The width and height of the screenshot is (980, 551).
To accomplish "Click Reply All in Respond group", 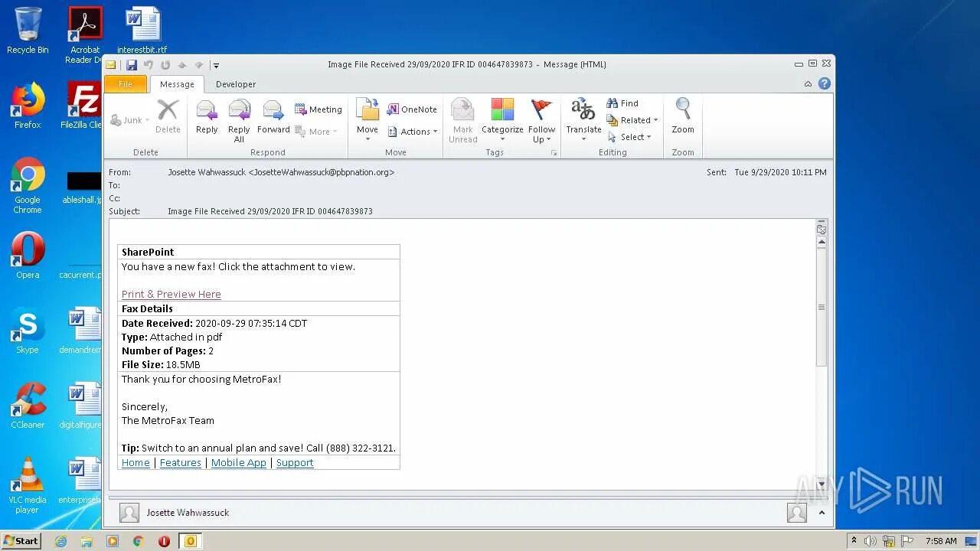I will pos(239,121).
